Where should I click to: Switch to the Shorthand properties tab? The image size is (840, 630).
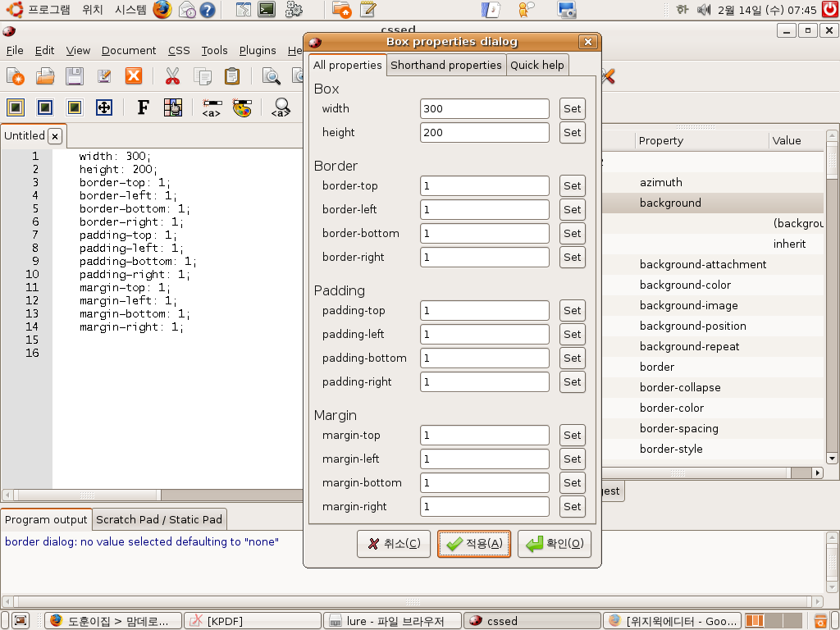[x=445, y=65]
